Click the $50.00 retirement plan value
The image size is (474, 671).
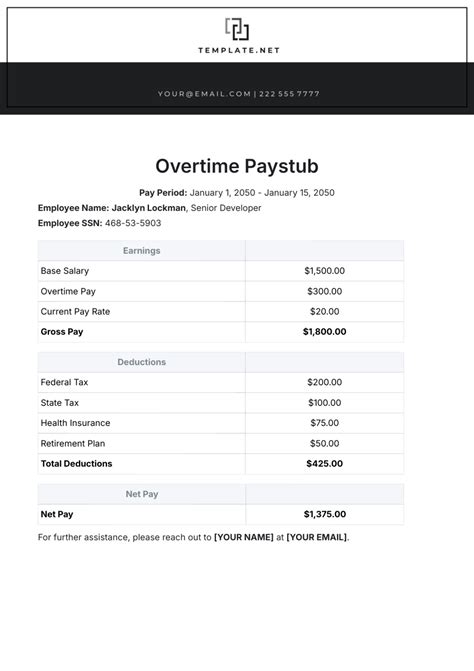(325, 443)
